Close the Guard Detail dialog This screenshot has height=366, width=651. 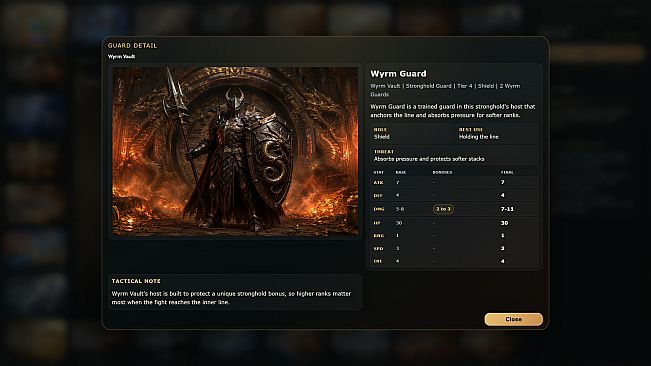(514, 319)
